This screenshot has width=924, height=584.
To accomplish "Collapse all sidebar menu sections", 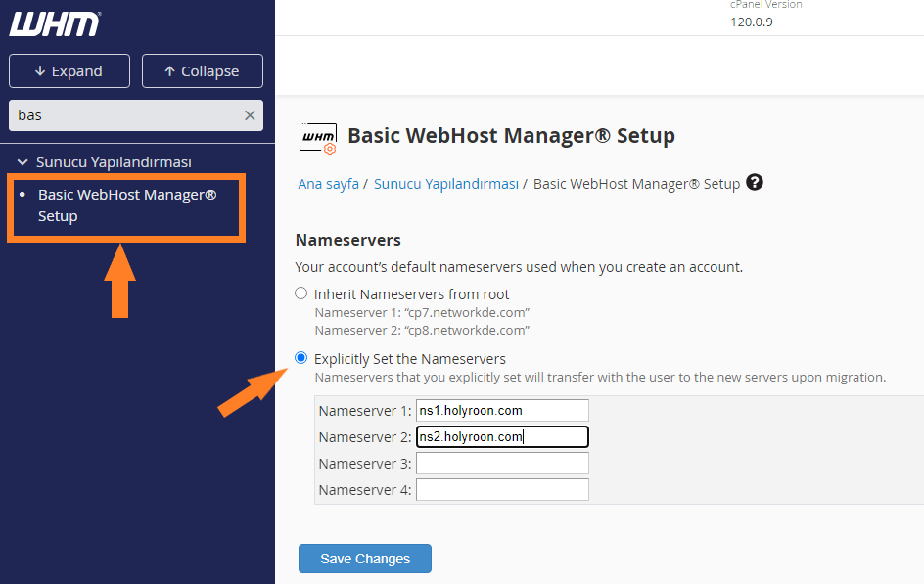I will pos(203,71).
